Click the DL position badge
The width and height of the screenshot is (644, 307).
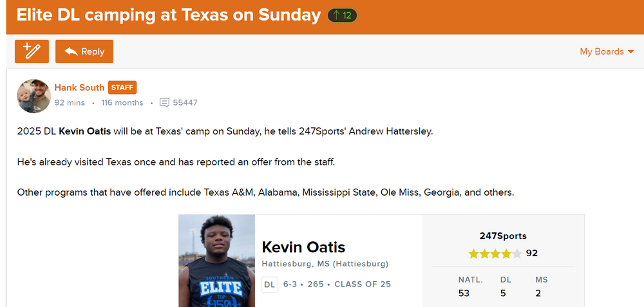click(x=269, y=284)
